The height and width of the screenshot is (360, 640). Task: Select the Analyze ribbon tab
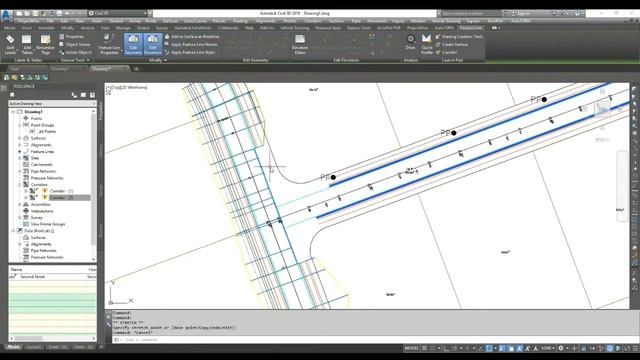(87, 28)
